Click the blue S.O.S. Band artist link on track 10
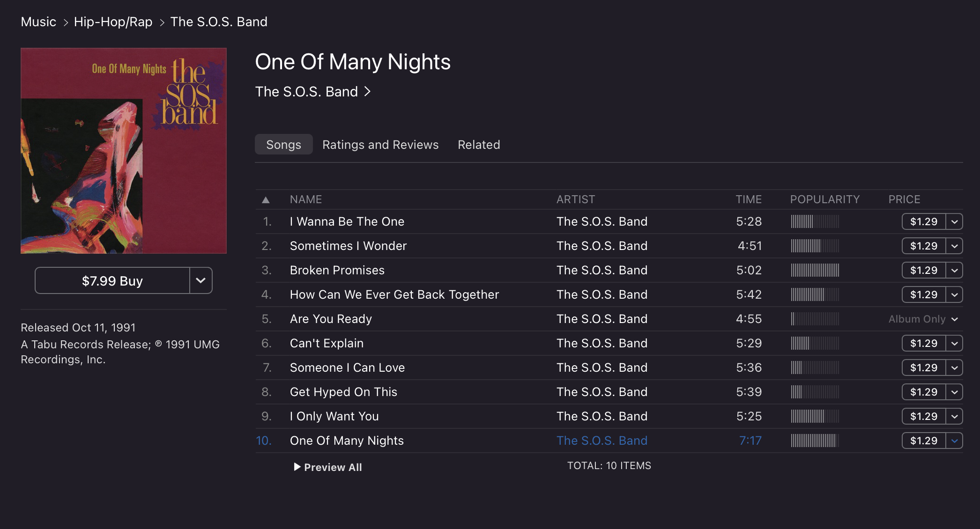 point(601,441)
